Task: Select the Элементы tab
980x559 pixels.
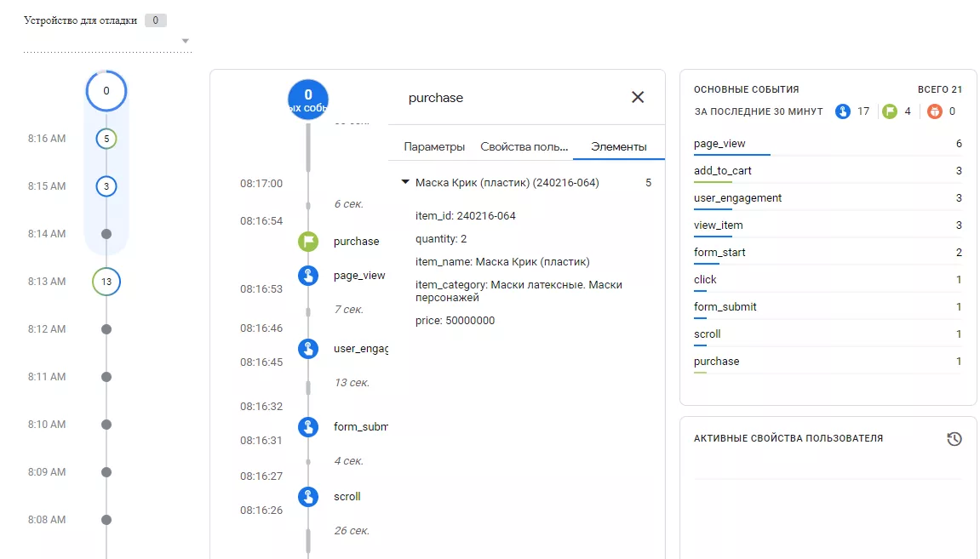Action: pos(619,147)
